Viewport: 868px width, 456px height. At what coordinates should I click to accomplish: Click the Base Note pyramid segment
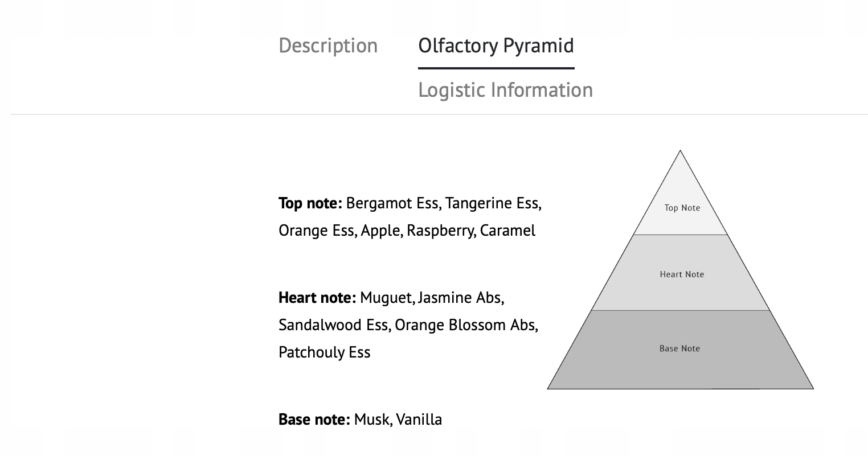[679, 348]
